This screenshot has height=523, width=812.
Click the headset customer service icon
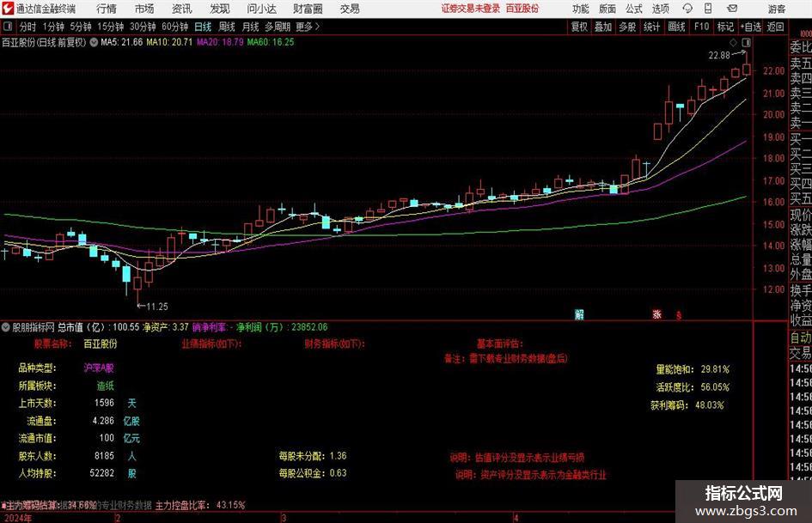[687, 9]
